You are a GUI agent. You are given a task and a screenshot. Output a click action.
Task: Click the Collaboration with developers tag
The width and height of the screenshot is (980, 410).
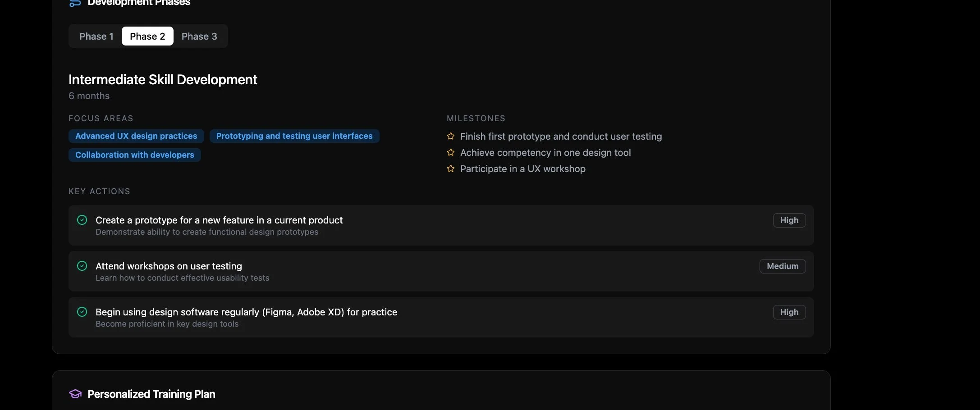[x=135, y=155]
